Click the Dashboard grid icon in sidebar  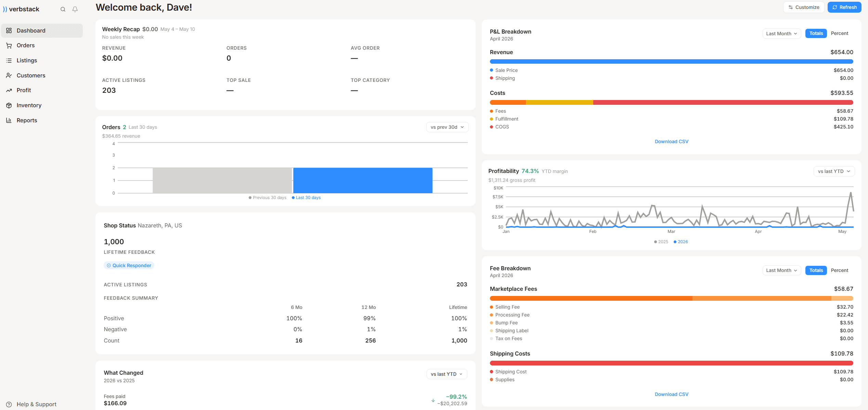[9, 30]
